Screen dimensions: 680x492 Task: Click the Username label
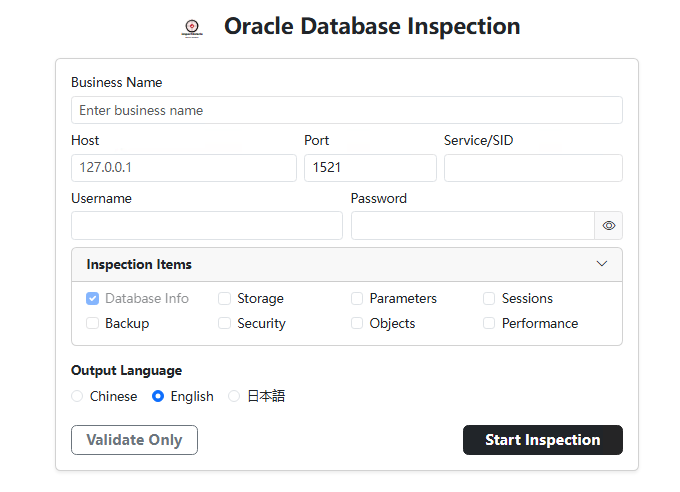101,198
